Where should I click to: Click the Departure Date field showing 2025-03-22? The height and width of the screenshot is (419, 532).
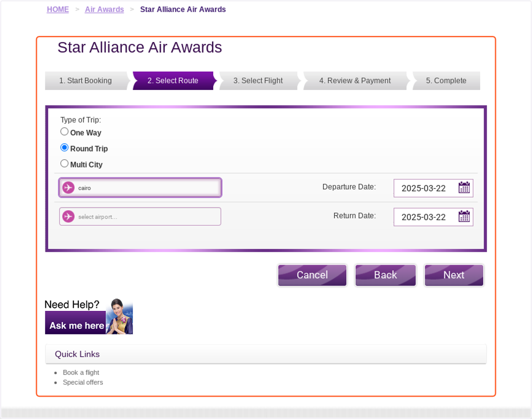click(x=433, y=188)
